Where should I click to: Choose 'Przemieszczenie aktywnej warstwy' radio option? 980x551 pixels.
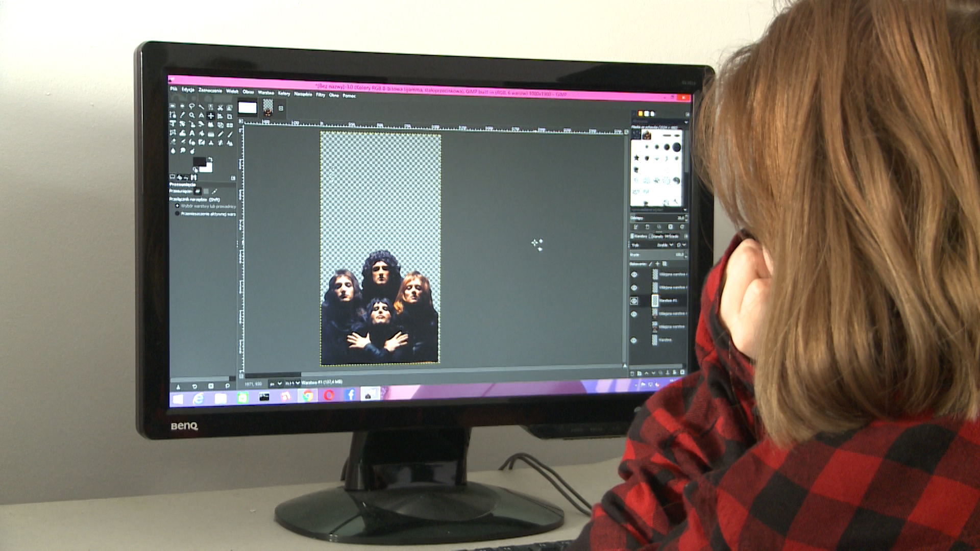tap(177, 213)
